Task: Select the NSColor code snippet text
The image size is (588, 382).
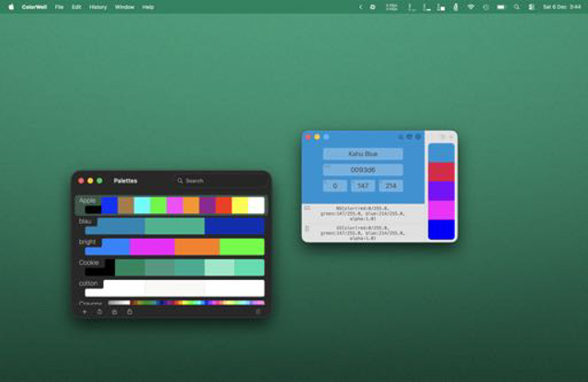Action: point(362,213)
